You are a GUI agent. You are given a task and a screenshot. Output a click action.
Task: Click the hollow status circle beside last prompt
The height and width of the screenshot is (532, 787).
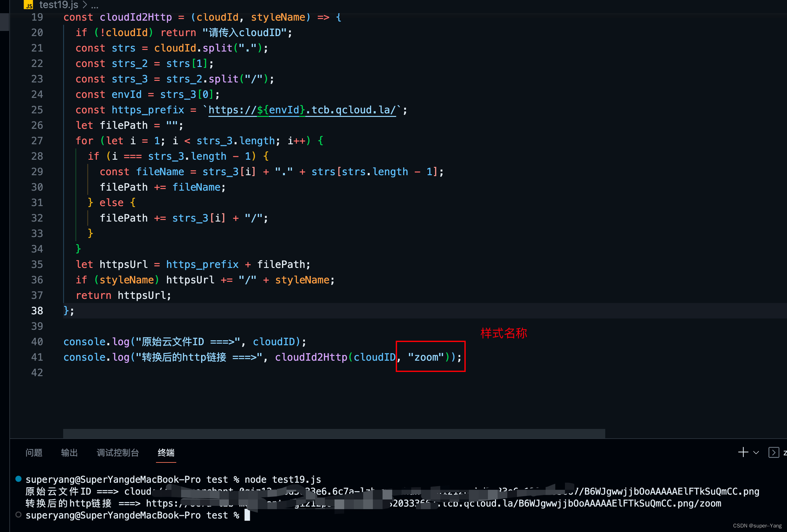click(x=19, y=515)
